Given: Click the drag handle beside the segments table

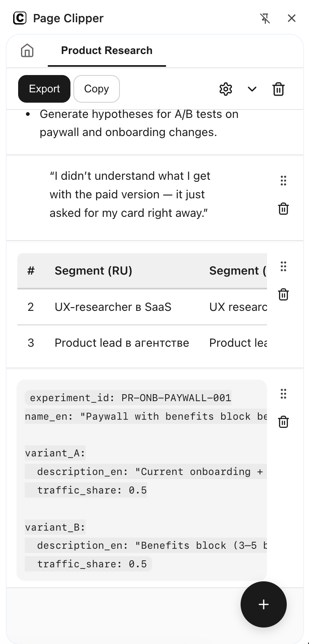Looking at the screenshot, I should (x=283, y=267).
